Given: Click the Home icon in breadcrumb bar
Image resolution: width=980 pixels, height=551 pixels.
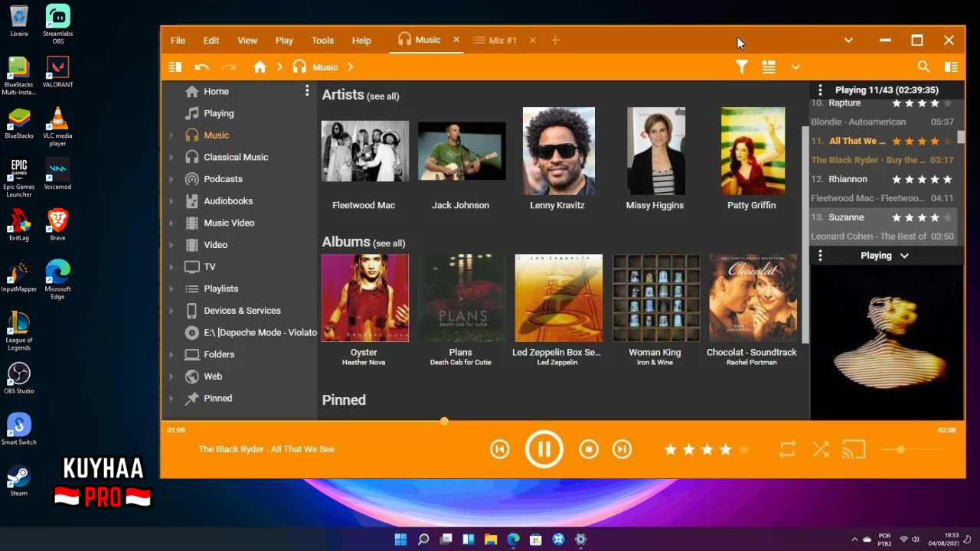Looking at the screenshot, I should click(x=260, y=67).
